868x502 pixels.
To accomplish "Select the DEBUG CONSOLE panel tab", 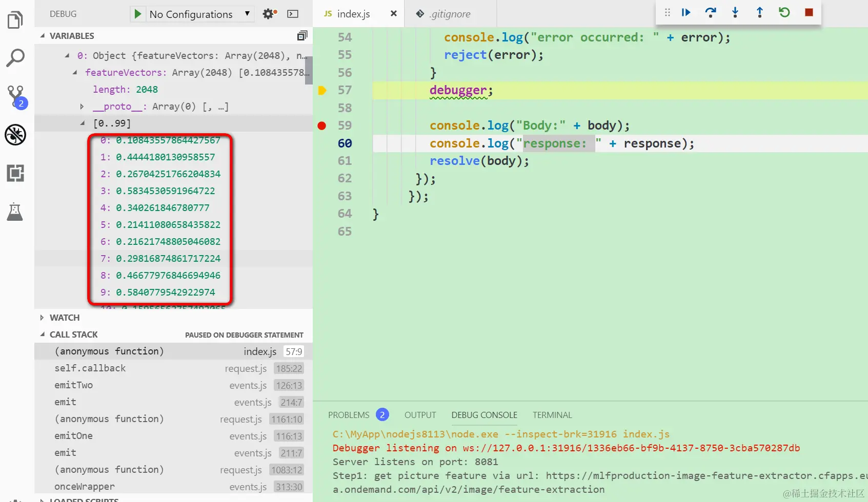I will coord(485,415).
